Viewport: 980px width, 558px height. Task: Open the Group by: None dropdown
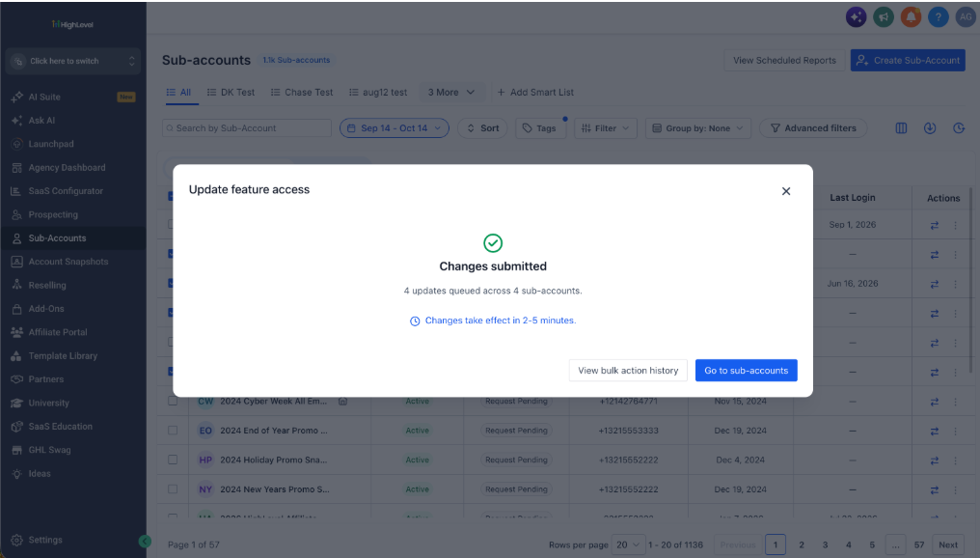(698, 128)
